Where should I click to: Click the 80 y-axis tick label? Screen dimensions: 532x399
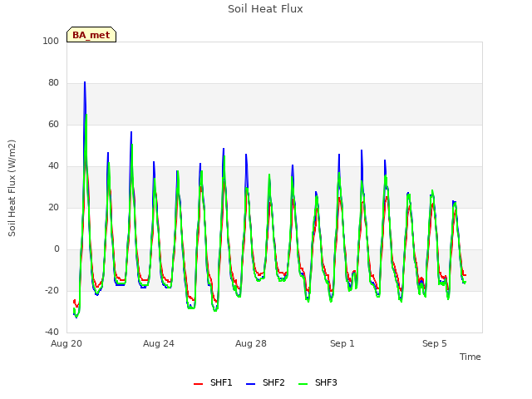pyautogui.click(x=53, y=83)
